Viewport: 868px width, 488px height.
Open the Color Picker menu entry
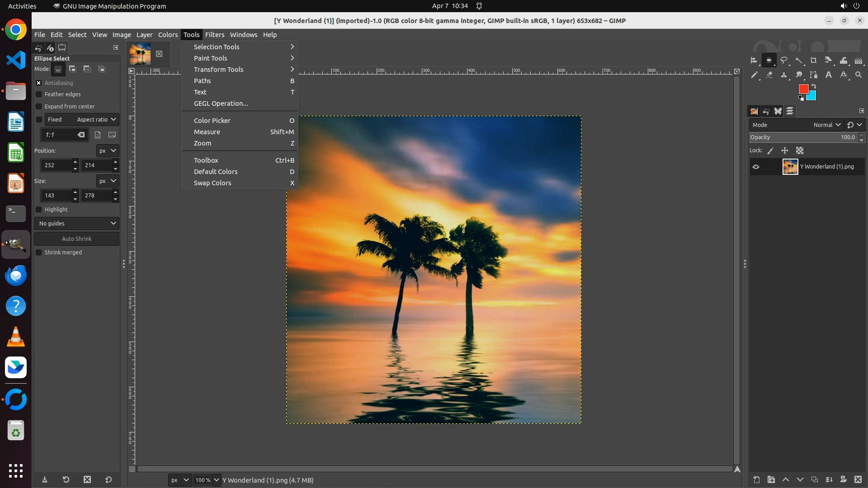212,121
